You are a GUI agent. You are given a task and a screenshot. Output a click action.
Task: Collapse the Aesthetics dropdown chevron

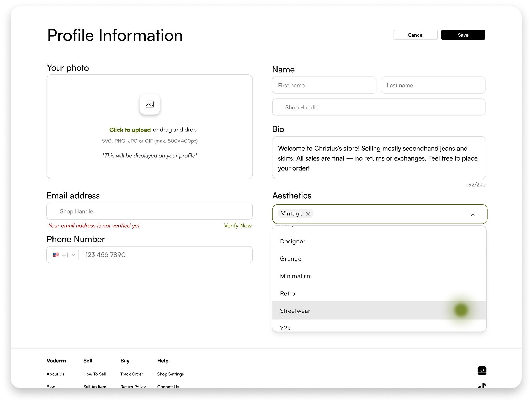pyautogui.click(x=473, y=215)
